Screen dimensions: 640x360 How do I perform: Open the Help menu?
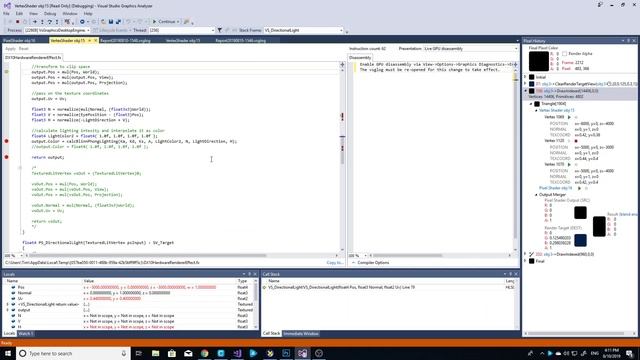click(x=88, y=13)
